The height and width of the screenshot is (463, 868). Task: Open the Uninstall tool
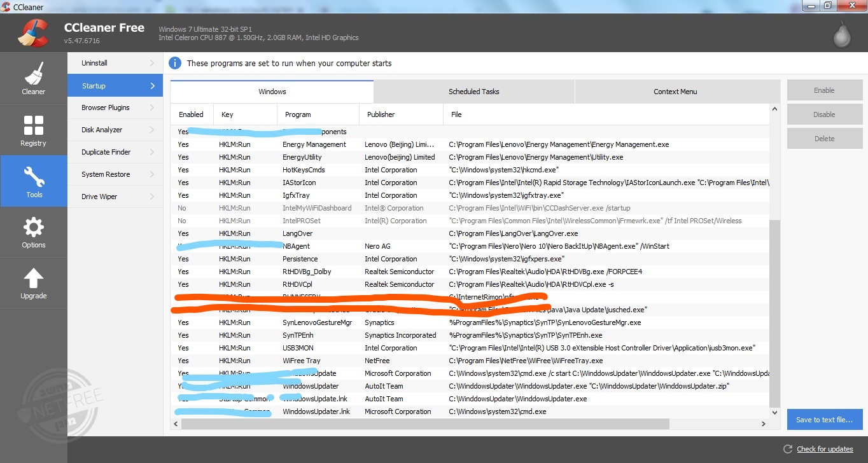(x=115, y=63)
